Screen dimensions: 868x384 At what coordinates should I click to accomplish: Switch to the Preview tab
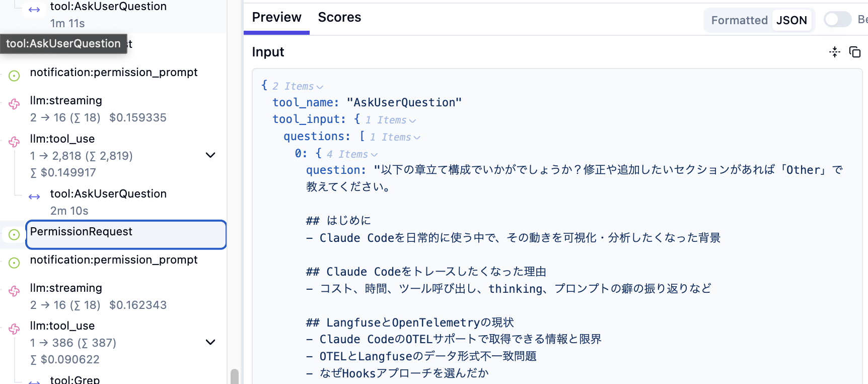276,17
